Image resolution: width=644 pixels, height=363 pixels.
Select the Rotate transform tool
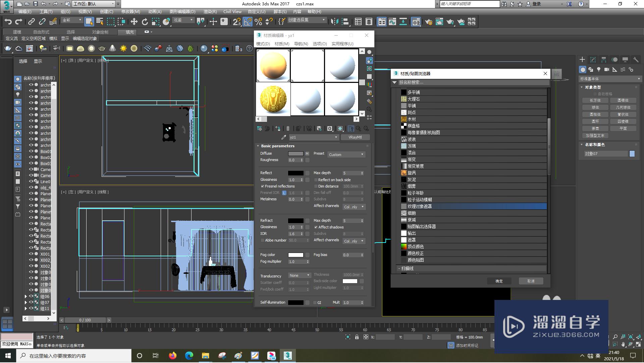145,22
